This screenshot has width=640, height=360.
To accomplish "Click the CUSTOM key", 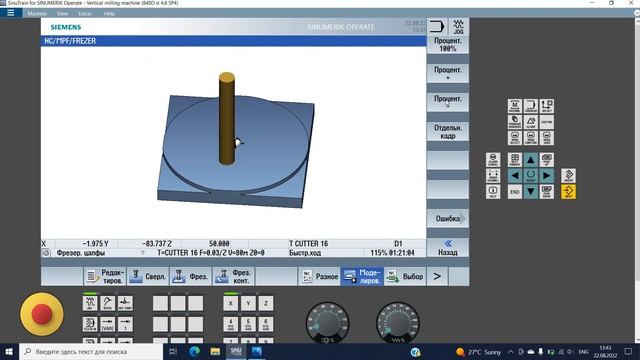I will click(547, 122).
